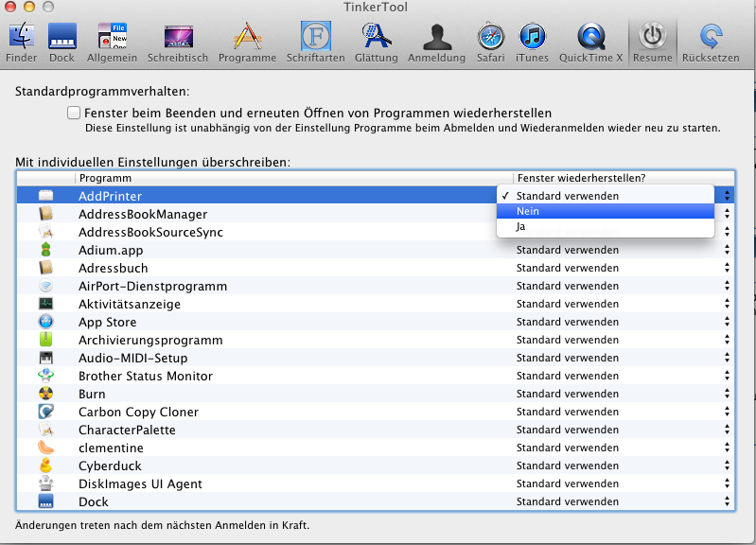Choose Ja in the popup menu
This screenshot has height=545, width=756.
point(606,226)
